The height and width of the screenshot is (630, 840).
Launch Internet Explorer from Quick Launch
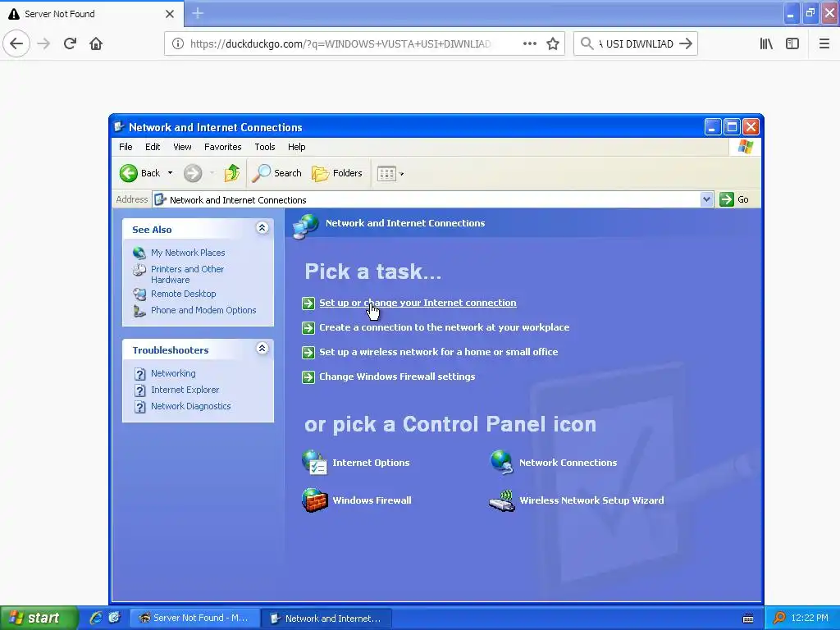96,619
